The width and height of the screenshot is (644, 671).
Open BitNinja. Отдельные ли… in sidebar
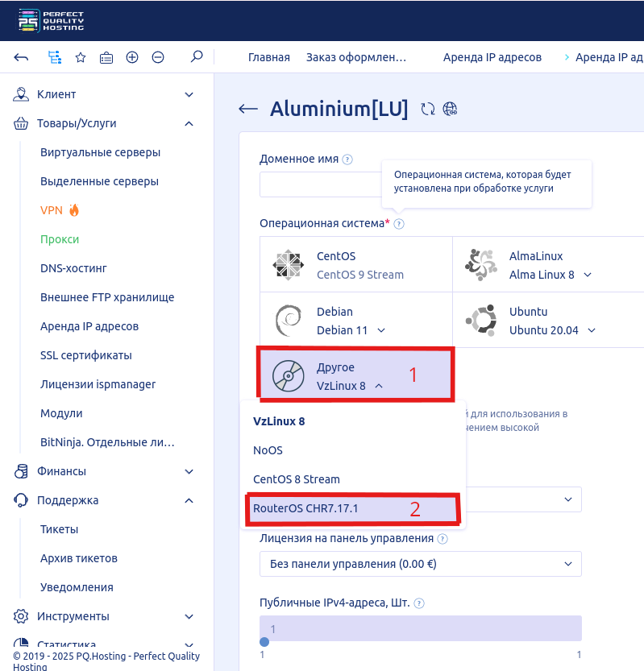tap(107, 442)
